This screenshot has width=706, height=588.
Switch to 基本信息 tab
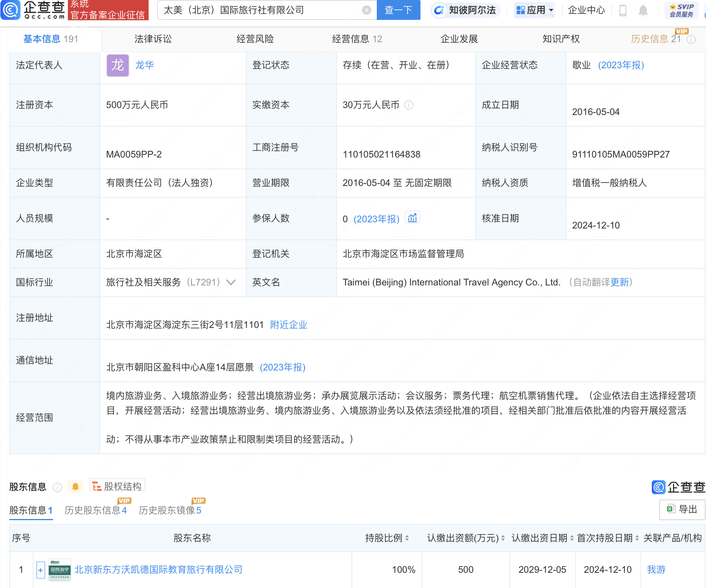51,39
